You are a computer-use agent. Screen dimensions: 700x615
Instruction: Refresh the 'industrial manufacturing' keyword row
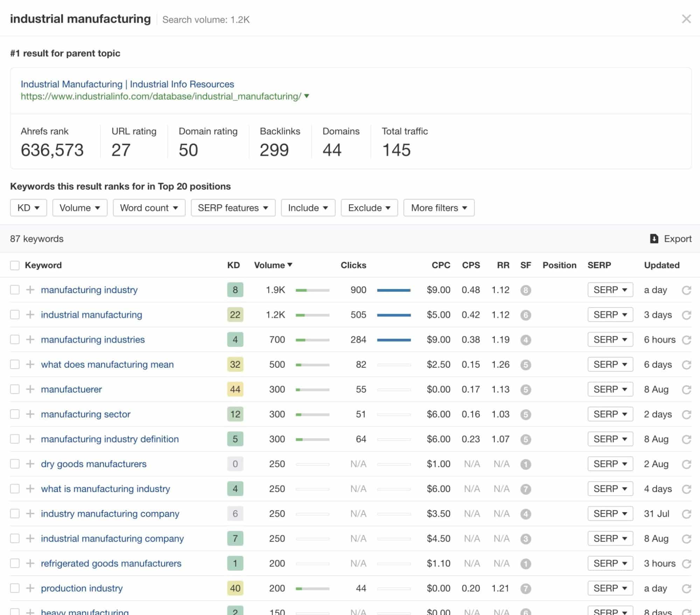pyautogui.click(x=686, y=315)
